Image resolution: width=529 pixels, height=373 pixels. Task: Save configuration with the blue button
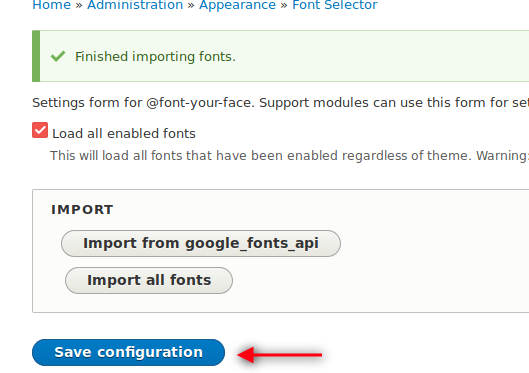128,352
